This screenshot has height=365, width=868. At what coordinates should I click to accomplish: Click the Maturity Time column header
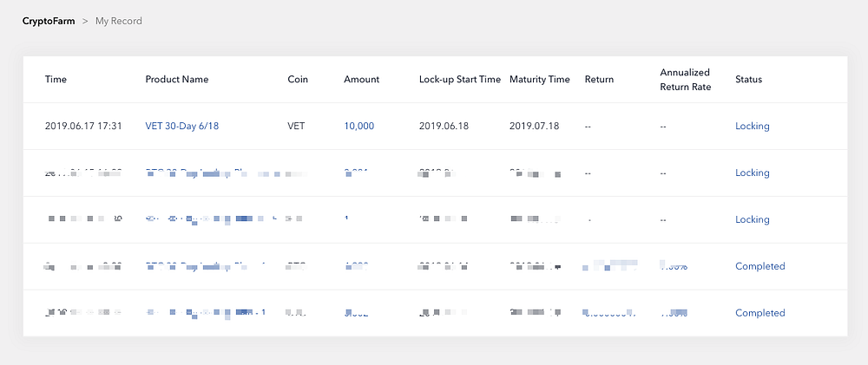[x=540, y=79]
